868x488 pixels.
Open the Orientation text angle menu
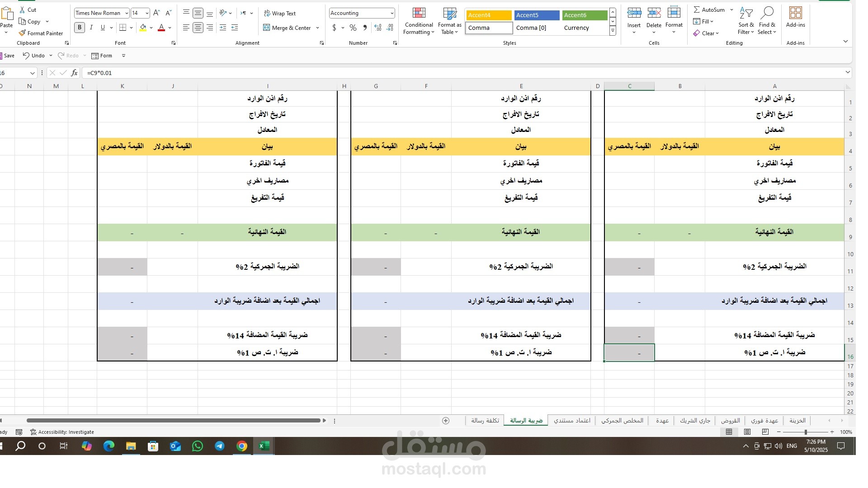click(x=225, y=13)
